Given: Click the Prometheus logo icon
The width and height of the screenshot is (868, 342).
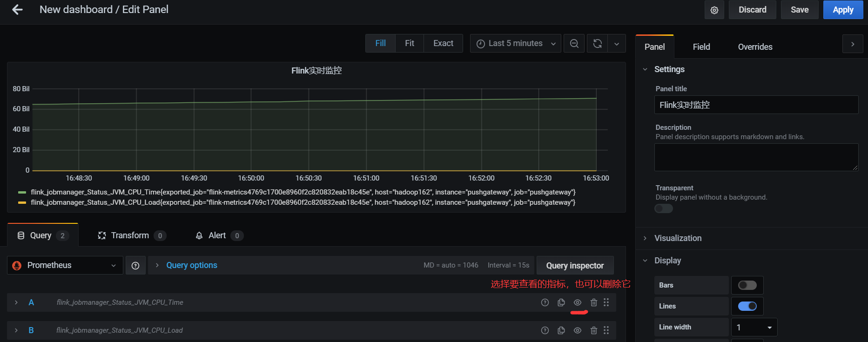Looking at the screenshot, I should click(x=17, y=265).
